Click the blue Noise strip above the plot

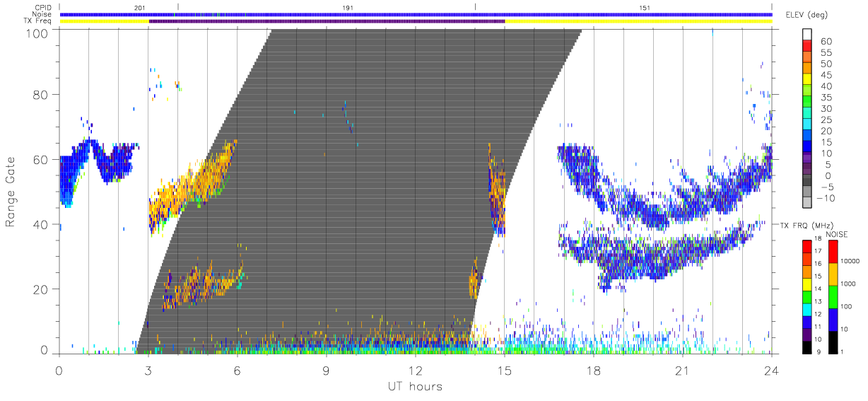coord(416,14)
